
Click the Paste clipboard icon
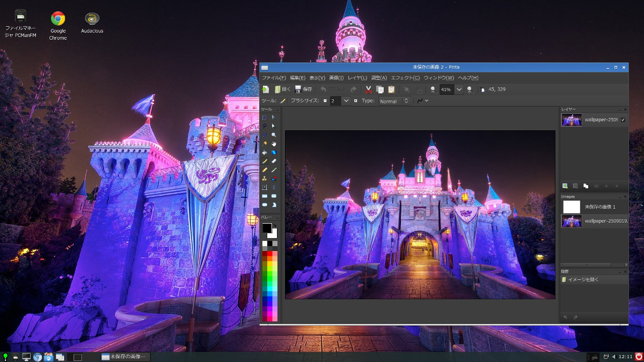[x=391, y=90]
